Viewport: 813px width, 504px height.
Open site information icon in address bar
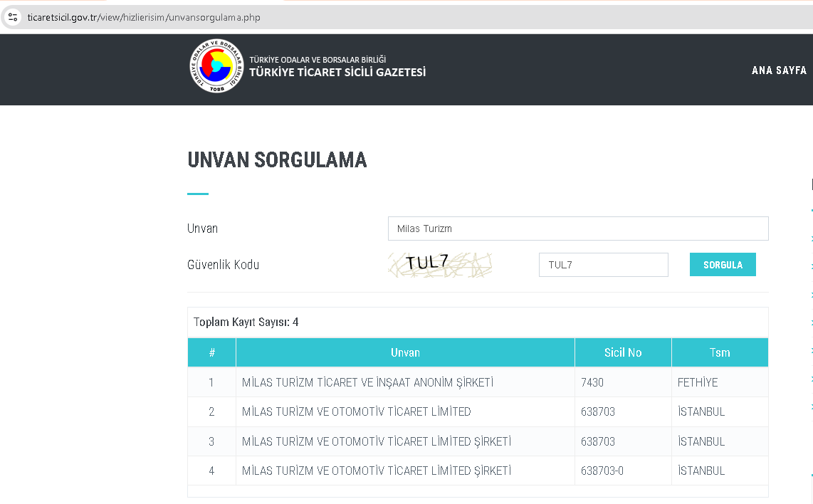pos(13,17)
